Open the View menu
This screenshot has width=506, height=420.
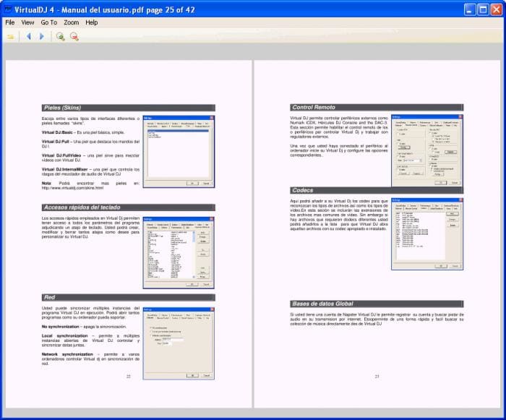tap(27, 22)
